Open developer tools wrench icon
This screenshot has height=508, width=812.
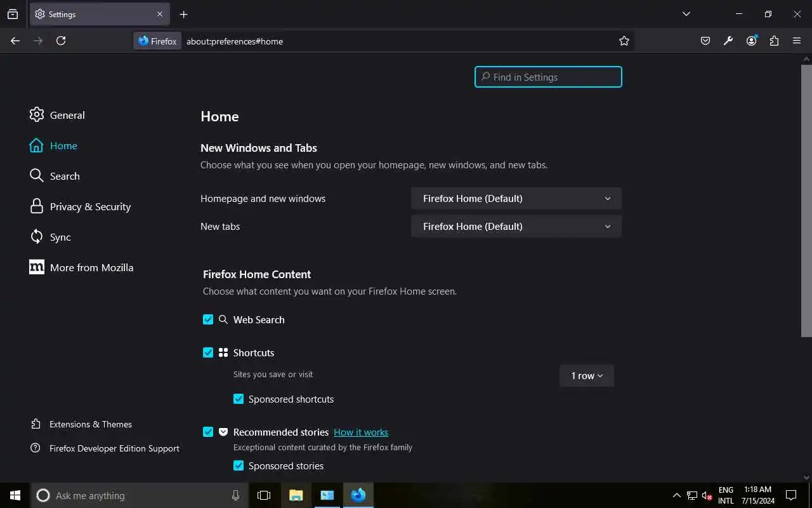tap(728, 41)
